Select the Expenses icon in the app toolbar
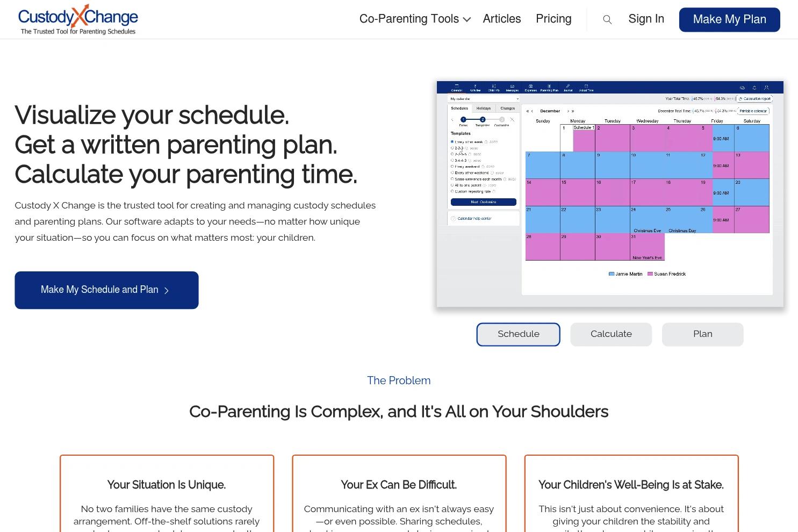Image resolution: width=798 pixels, height=532 pixels. coord(530,86)
